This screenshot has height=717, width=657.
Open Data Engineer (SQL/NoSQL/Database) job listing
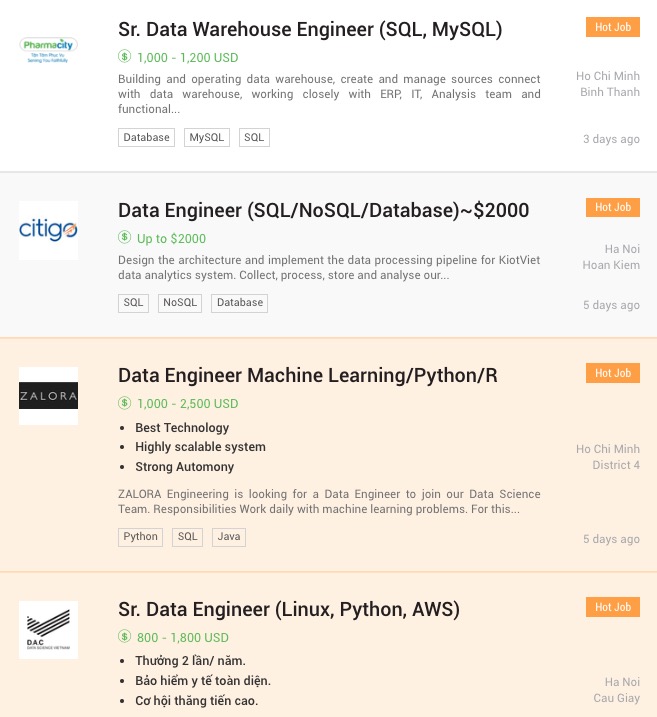coord(323,210)
